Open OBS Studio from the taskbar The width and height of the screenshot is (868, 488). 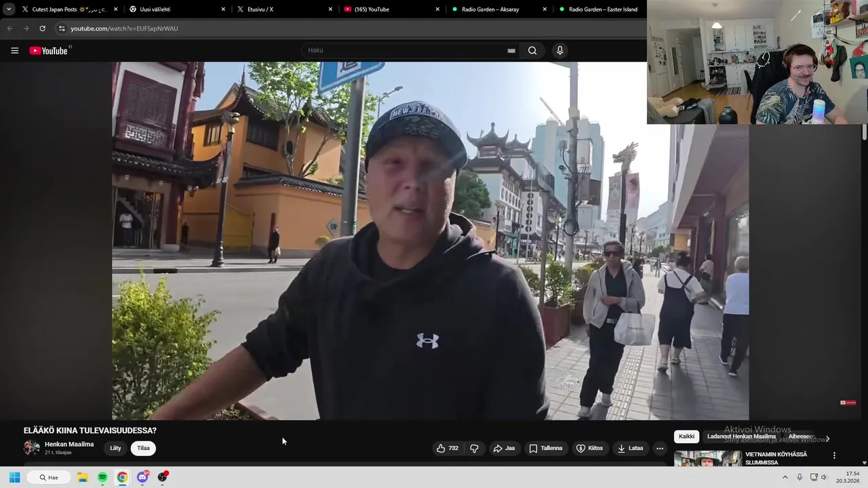pyautogui.click(x=162, y=477)
